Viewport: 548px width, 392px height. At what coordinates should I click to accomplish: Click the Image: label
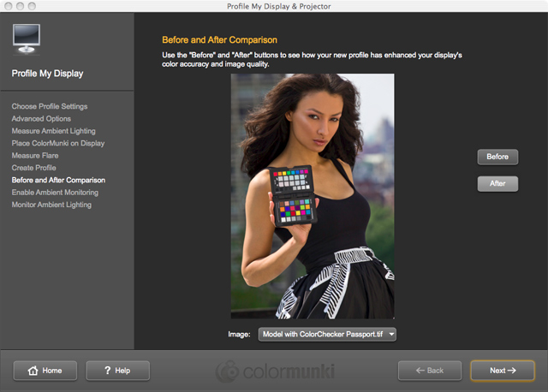pos(239,335)
